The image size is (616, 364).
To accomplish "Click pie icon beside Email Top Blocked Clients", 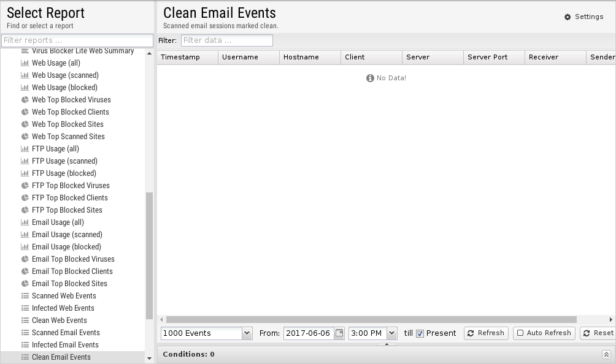I will pyautogui.click(x=25, y=271).
